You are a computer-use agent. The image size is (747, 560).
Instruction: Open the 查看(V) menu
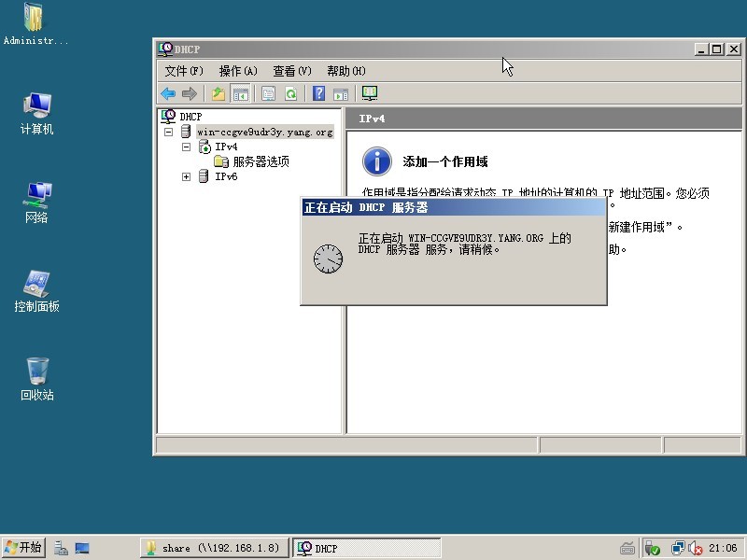click(x=292, y=71)
